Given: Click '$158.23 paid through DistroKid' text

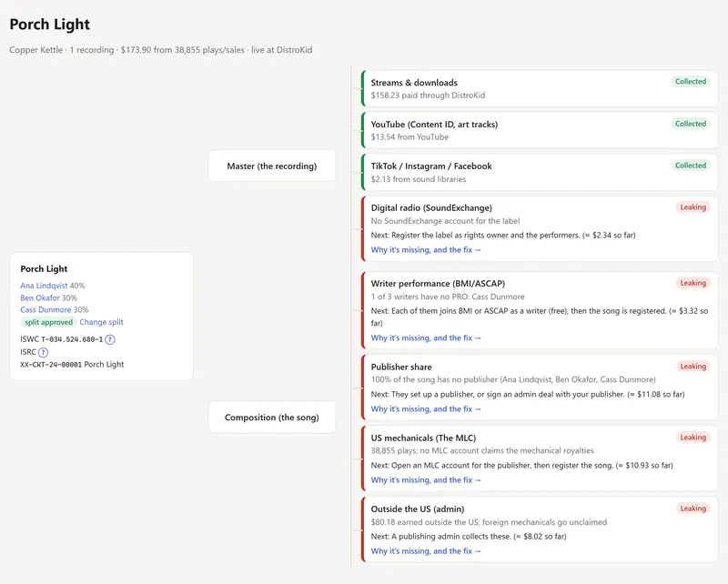Looking at the screenshot, I should [428, 96].
